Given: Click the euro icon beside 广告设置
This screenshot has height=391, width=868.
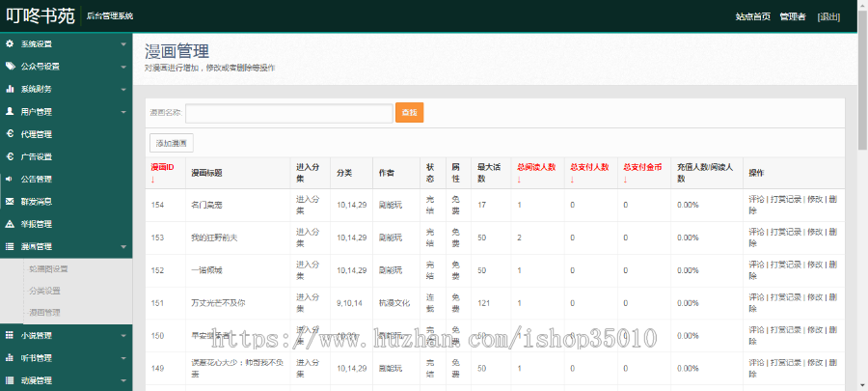Looking at the screenshot, I should [10, 156].
